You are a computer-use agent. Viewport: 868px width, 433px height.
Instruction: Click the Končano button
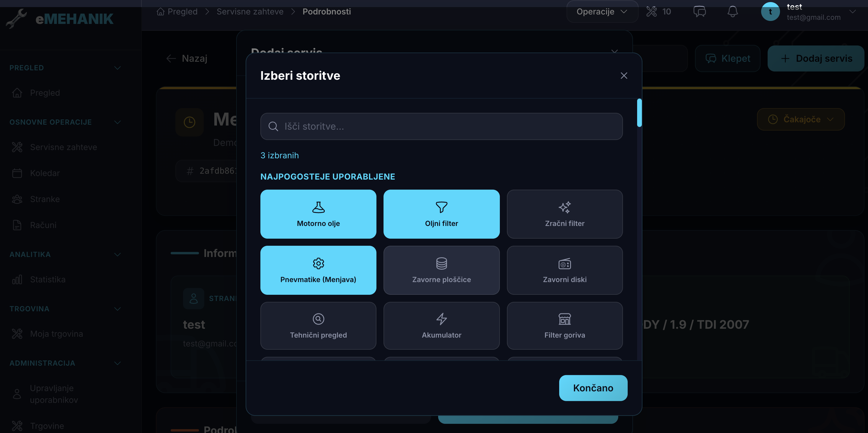pos(593,388)
